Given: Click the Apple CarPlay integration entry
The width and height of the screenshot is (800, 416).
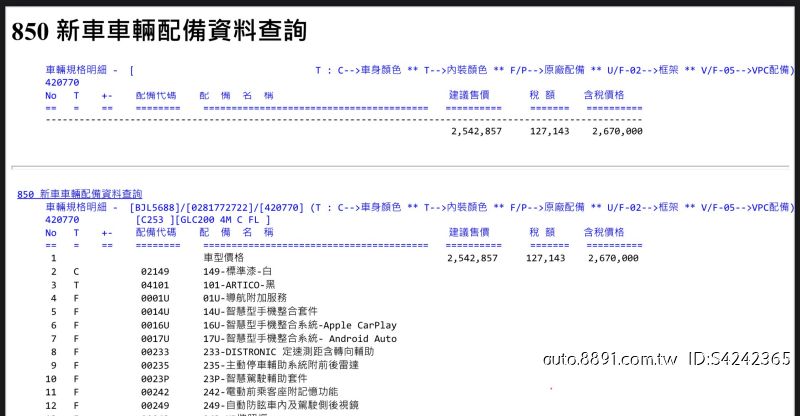Looking at the screenshot, I should pyautogui.click(x=299, y=325).
